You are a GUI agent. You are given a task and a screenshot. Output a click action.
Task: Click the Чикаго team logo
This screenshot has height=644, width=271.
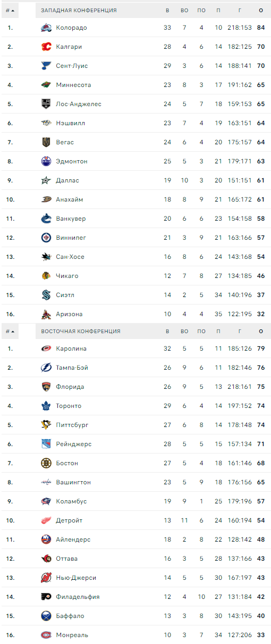(x=47, y=276)
